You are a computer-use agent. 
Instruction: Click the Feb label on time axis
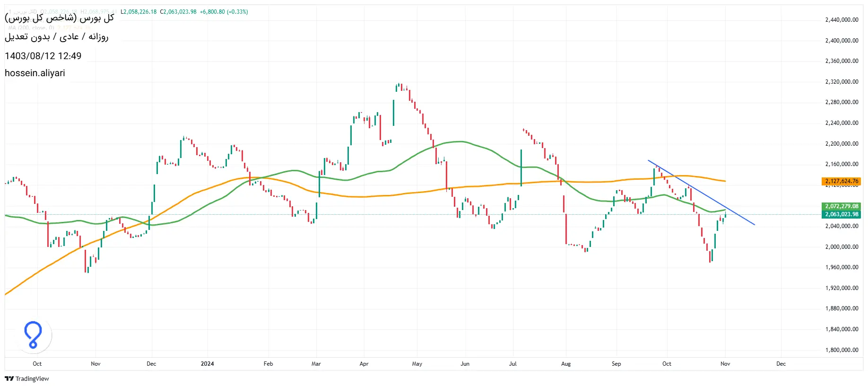click(268, 364)
